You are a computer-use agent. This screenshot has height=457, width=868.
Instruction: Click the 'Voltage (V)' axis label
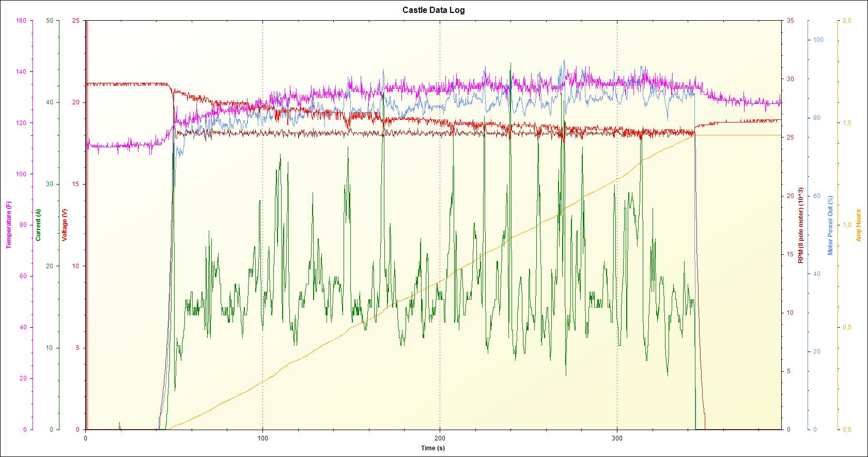click(65, 225)
